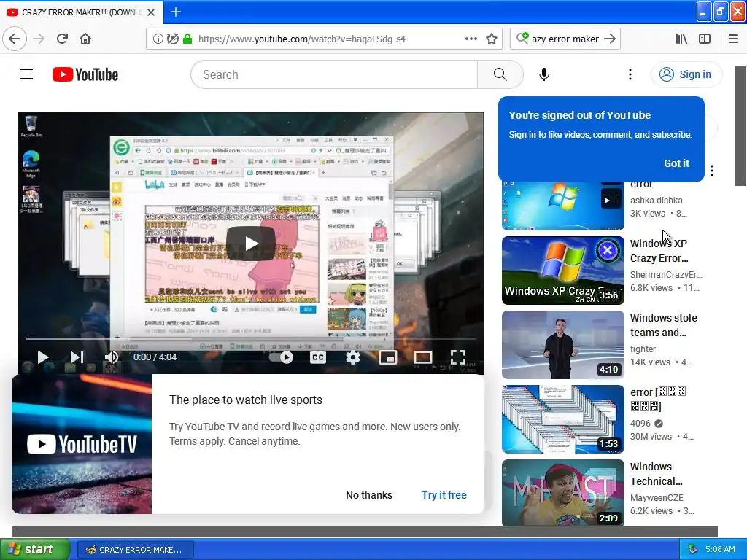Screen dimensions: 747x560
Task: Open the player settings gear
Action: point(352,357)
